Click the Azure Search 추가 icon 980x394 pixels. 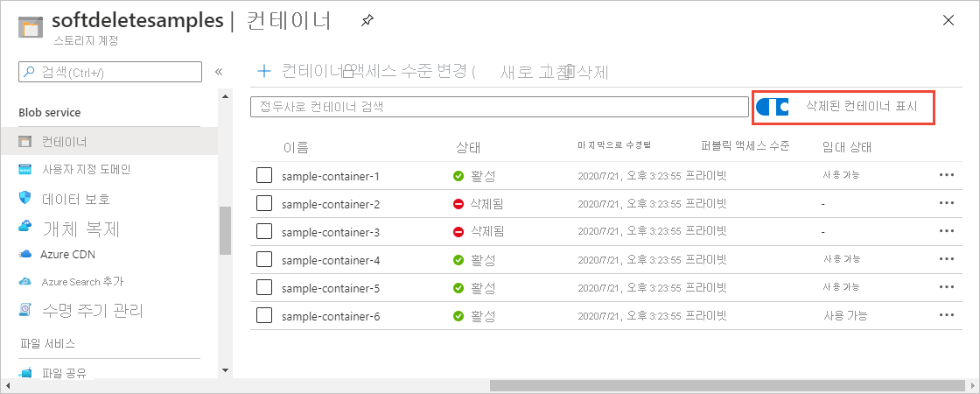tap(25, 281)
